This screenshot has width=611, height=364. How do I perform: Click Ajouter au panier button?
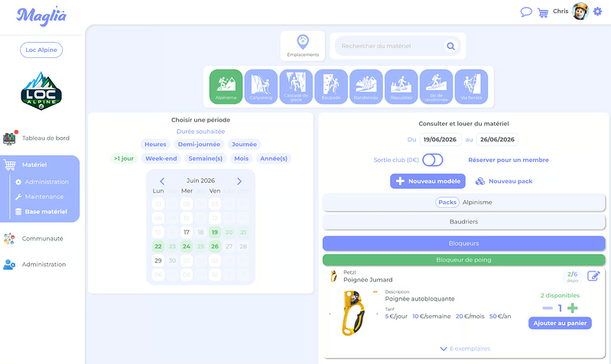click(x=560, y=323)
